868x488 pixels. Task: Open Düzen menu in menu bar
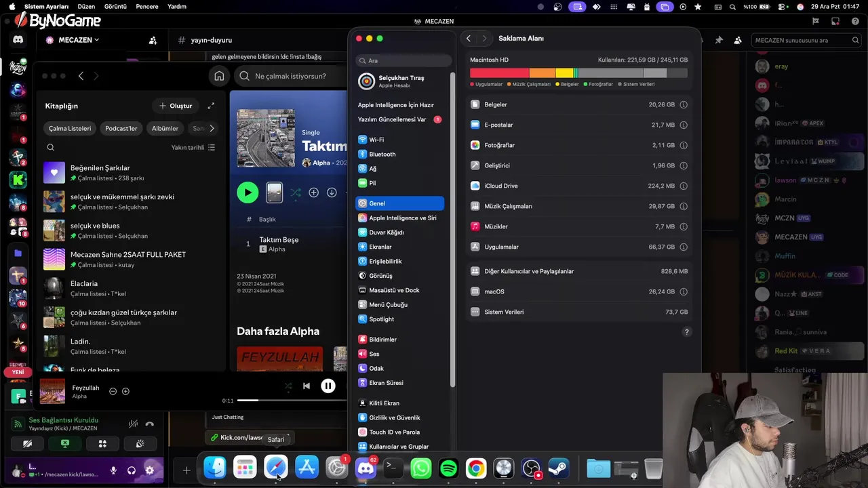point(86,6)
